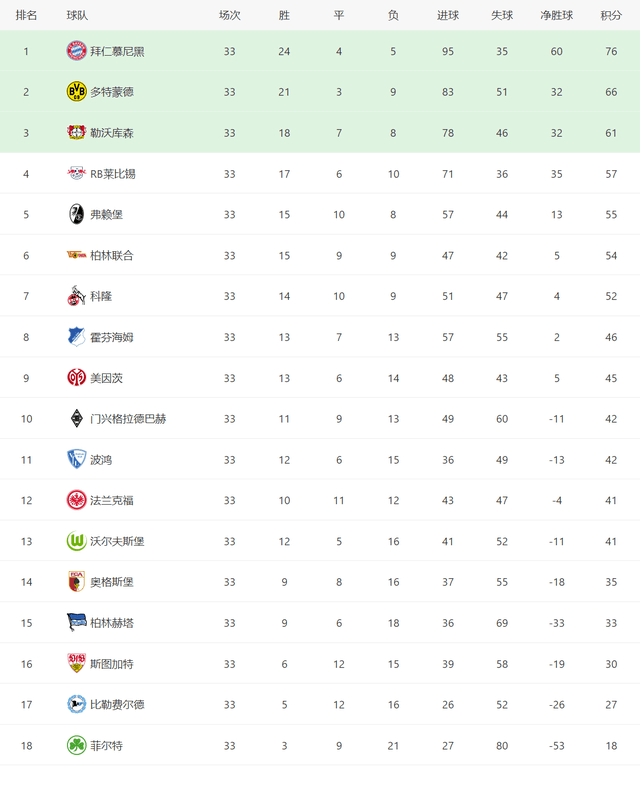Viewport: 640px width, 810px height.
Task: Click the Bayer Leverkusen crest icon
Action: point(76,132)
